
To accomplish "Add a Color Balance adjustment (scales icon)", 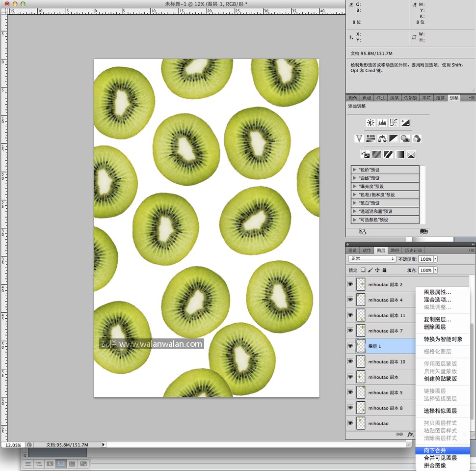I will (x=382, y=139).
